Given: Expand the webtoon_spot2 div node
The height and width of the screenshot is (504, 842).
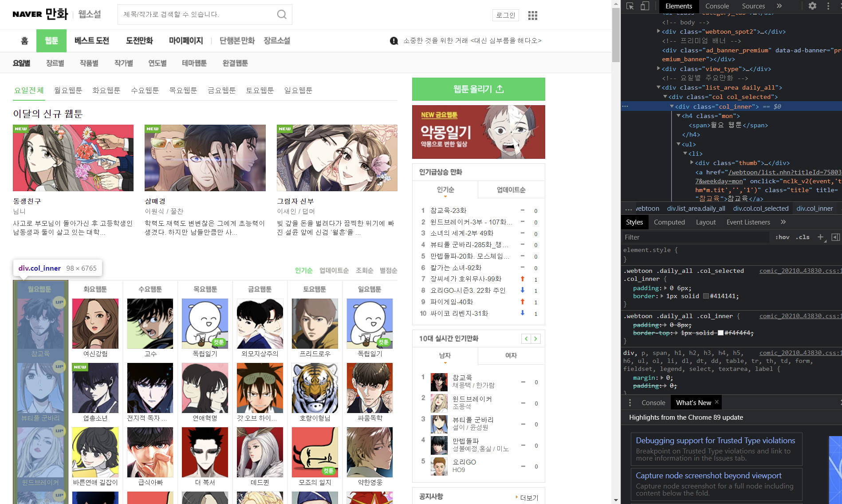Looking at the screenshot, I should [658, 31].
